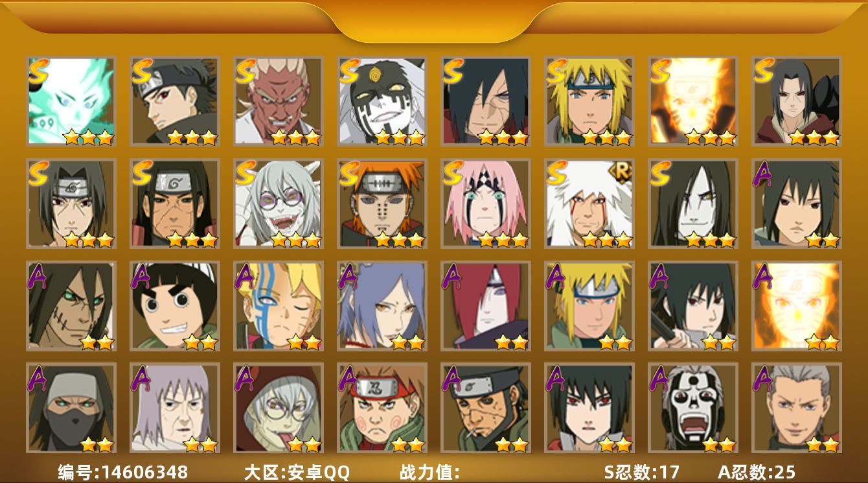Viewport: 868px width, 483px height.
Task: Click the face-covered masked A-rank ninja
Action: coord(71,408)
